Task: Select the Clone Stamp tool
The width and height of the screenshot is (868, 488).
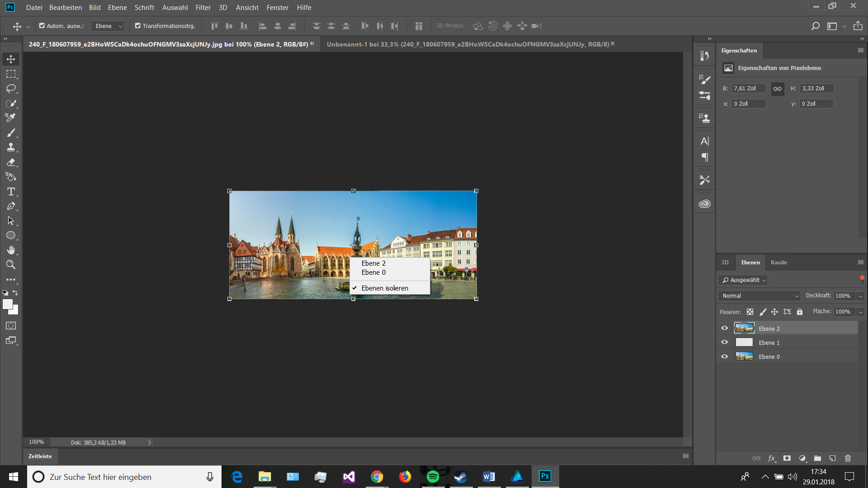Action: tap(11, 147)
